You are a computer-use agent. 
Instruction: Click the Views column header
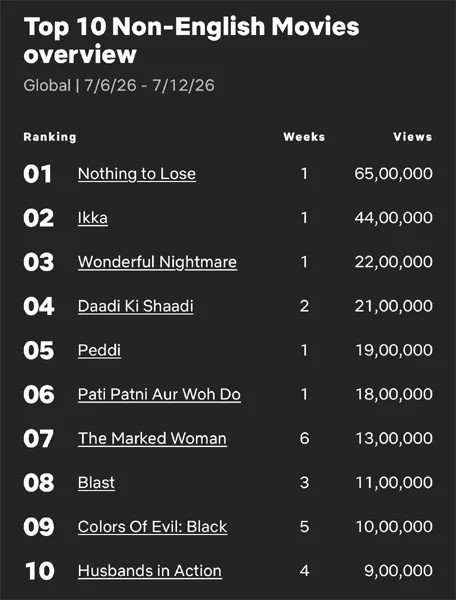tap(413, 137)
